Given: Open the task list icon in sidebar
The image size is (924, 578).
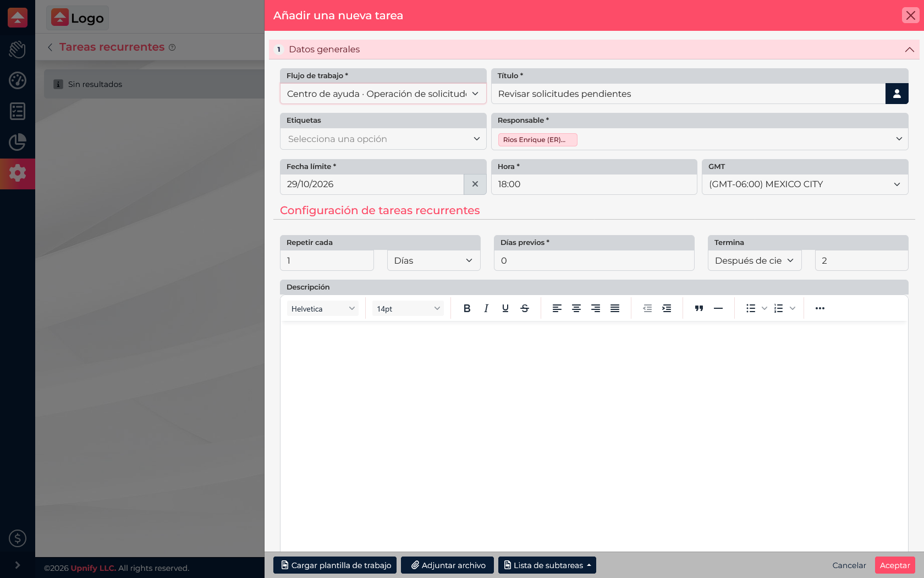Looking at the screenshot, I should coord(18,111).
